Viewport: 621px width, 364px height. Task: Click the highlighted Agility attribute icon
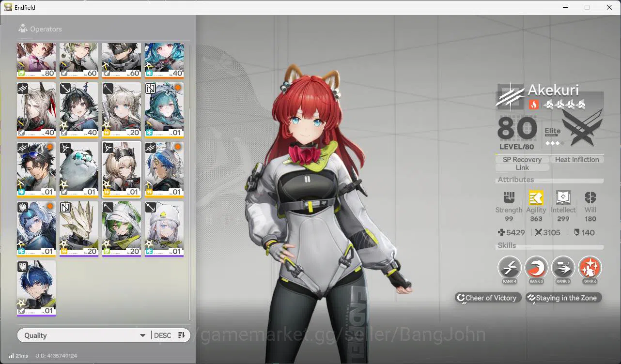pos(536,197)
